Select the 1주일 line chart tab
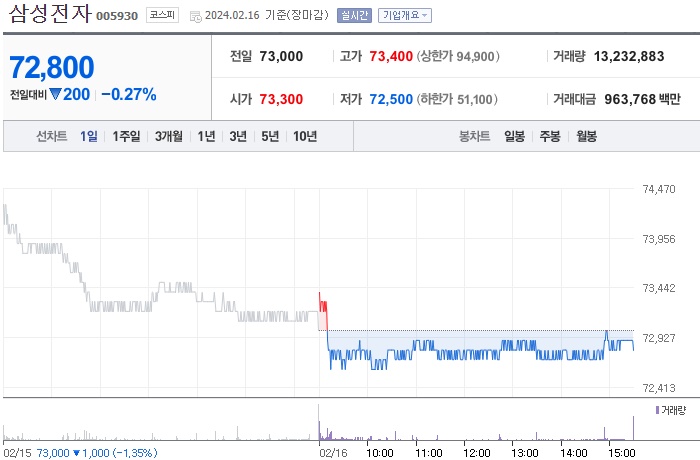Viewport: 700px width, 460px height. click(x=126, y=136)
